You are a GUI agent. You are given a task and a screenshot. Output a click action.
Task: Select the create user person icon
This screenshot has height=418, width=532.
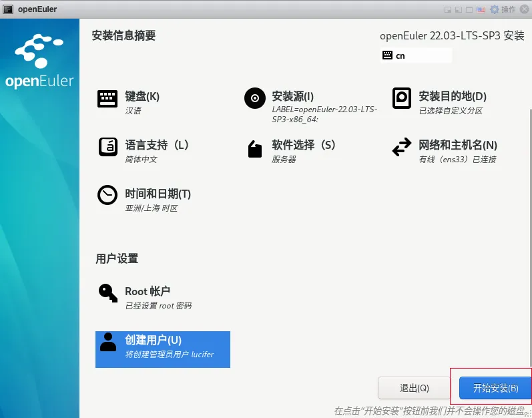pyautogui.click(x=108, y=342)
